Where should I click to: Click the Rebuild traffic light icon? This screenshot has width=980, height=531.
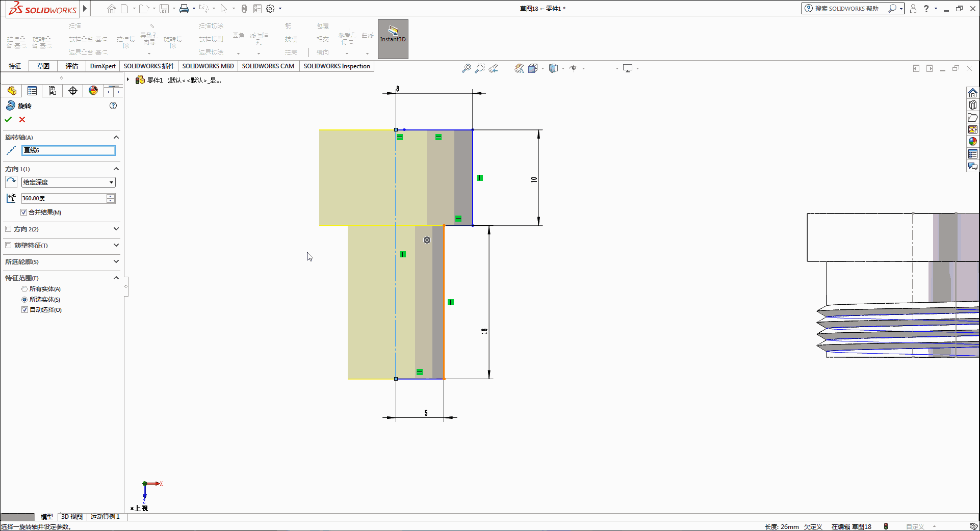pos(244,9)
